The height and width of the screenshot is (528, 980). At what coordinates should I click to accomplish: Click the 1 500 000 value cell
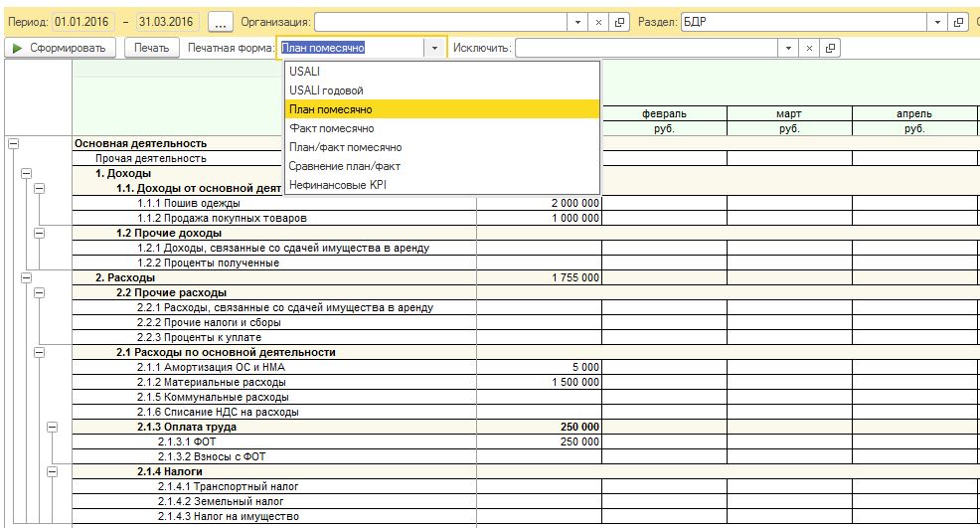pos(539,382)
